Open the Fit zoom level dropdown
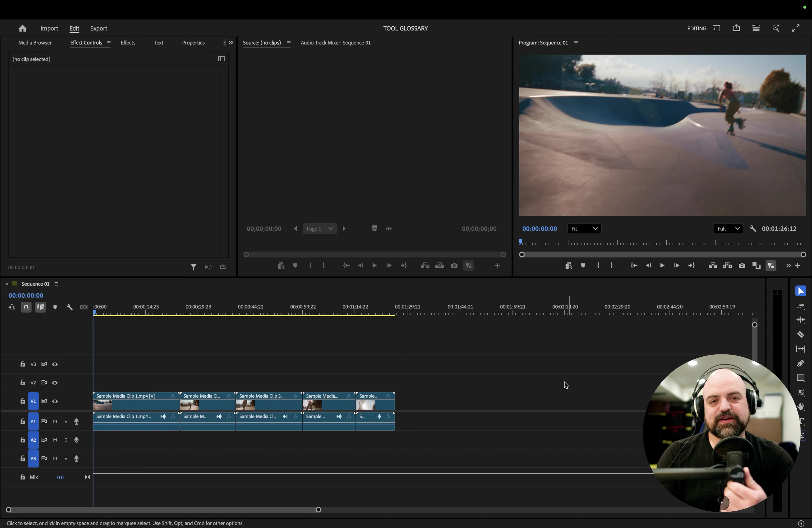 coord(584,229)
